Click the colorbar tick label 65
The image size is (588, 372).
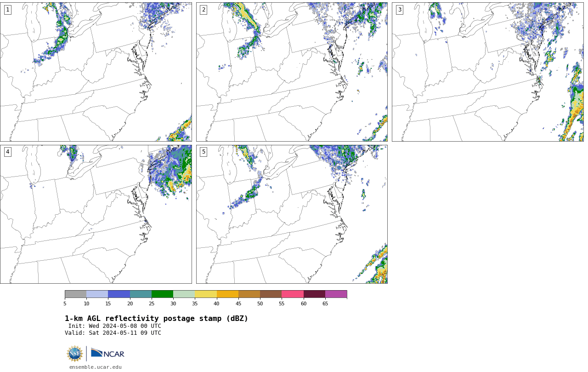click(x=325, y=303)
